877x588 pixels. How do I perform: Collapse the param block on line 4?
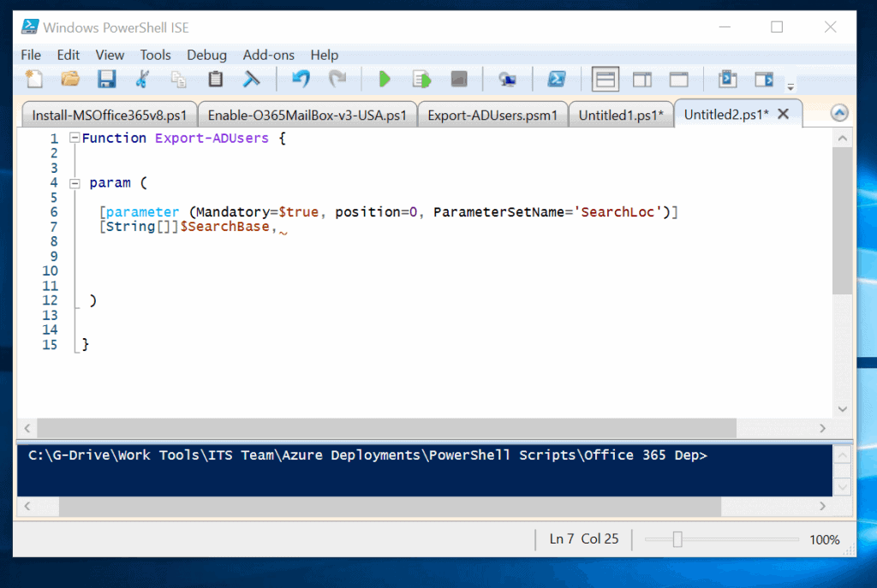[x=75, y=183]
